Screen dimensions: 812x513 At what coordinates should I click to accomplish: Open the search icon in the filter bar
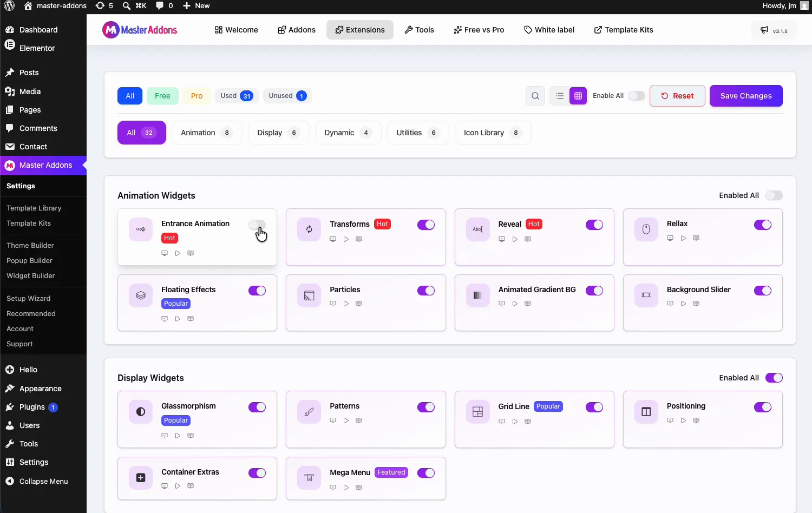535,96
